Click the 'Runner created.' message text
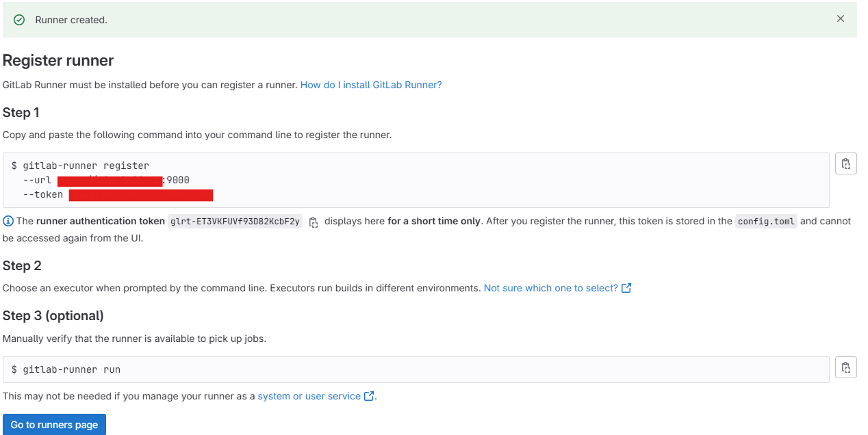The image size is (868, 435). point(71,20)
